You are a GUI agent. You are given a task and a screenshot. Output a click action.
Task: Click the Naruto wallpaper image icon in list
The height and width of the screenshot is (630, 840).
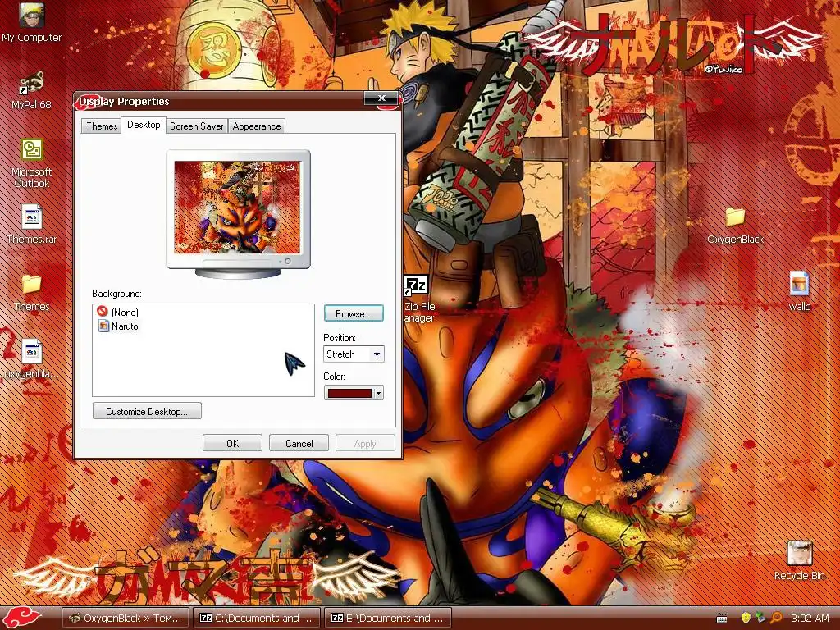103,326
